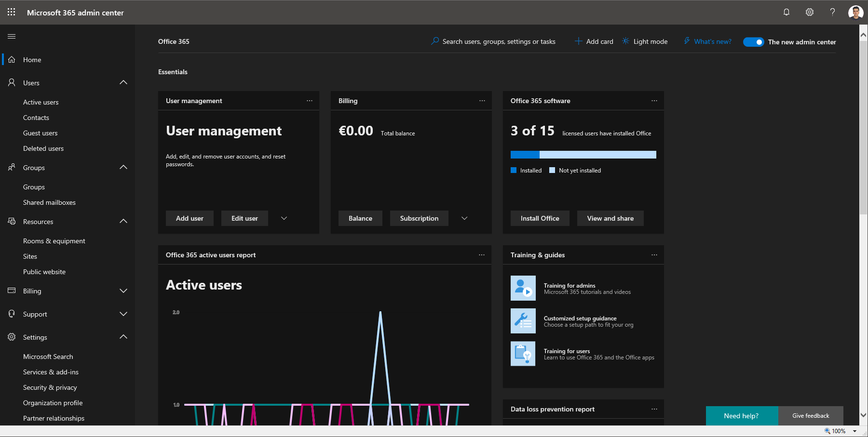Click the Give feedback button
The height and width of the screenshot is (437, 868).
811,416
